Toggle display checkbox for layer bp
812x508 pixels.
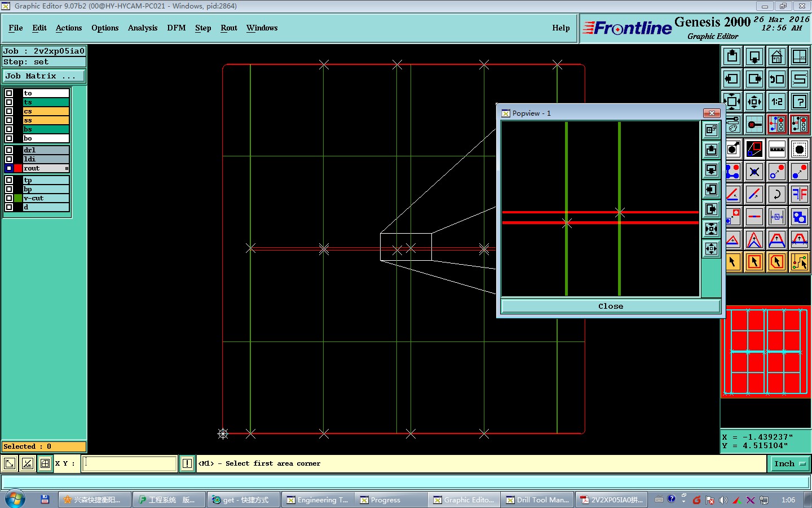point(9,189)
